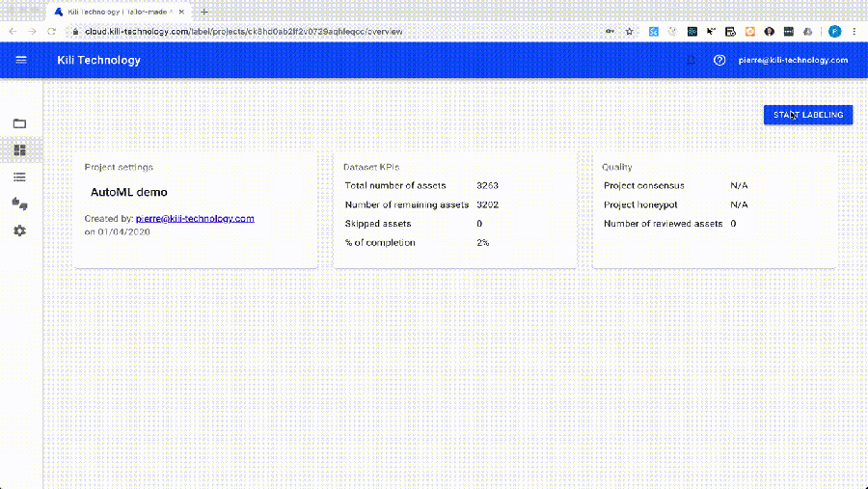Click the Kili Technology header title
868x489 pixels.
(x=98, y=61)
